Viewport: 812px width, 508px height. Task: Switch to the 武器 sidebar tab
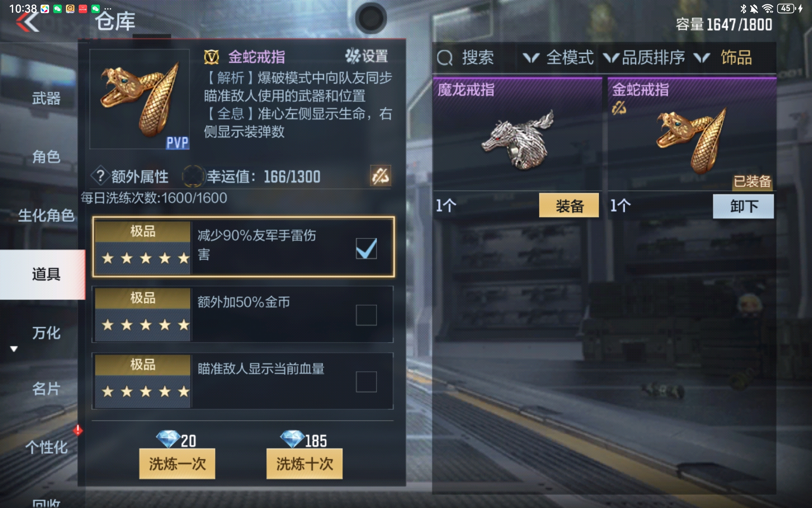(46, 98)
